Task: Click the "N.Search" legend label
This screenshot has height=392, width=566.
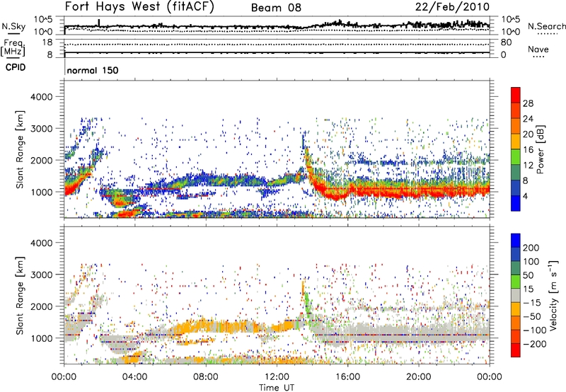Action: (x=546, y=26)
